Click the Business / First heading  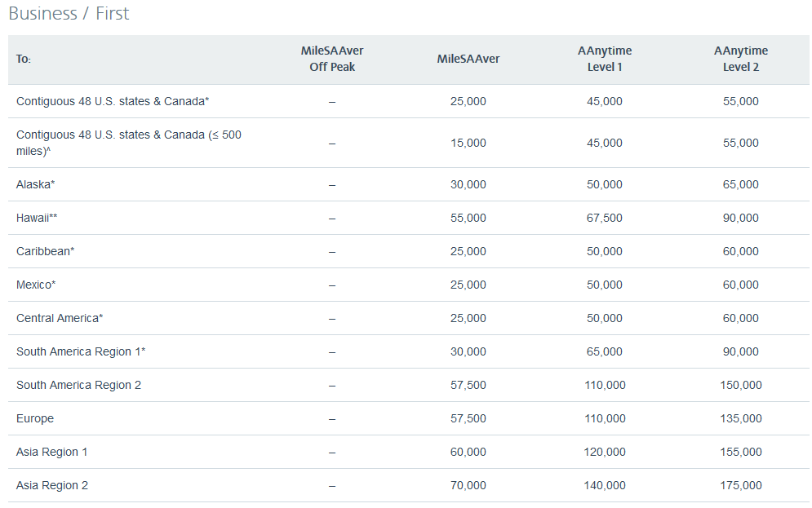(x=69, y=13)
